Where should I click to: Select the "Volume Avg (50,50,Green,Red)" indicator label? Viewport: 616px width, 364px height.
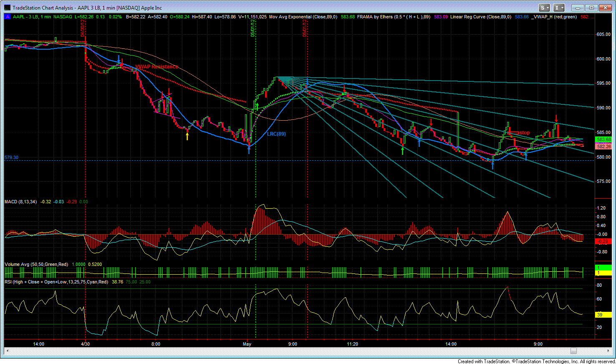click(x=36, y=265)
